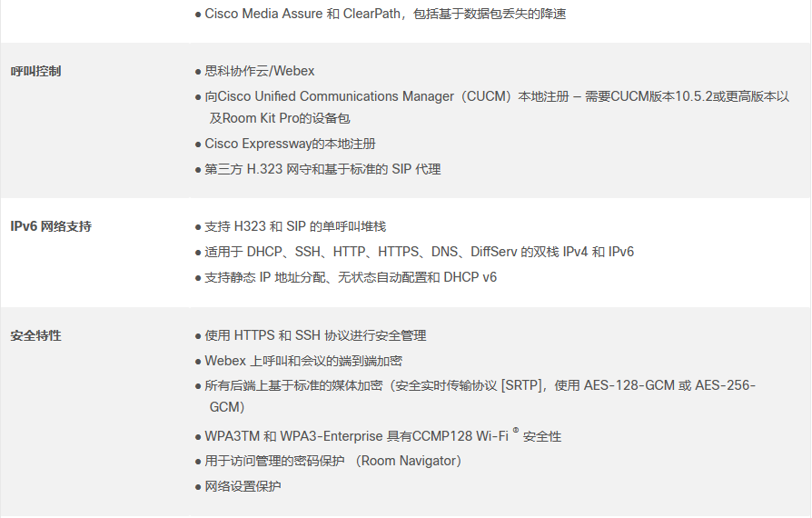Select the 网络设置保护 bullet text
Screen dimensions: 812x518
point(243,486)
